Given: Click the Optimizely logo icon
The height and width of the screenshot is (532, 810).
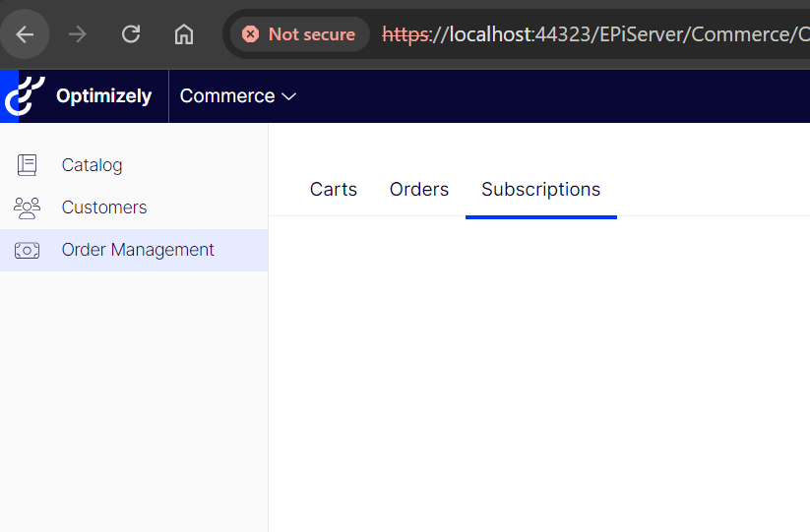Looking at the screenshot, I should click(25, 95).
